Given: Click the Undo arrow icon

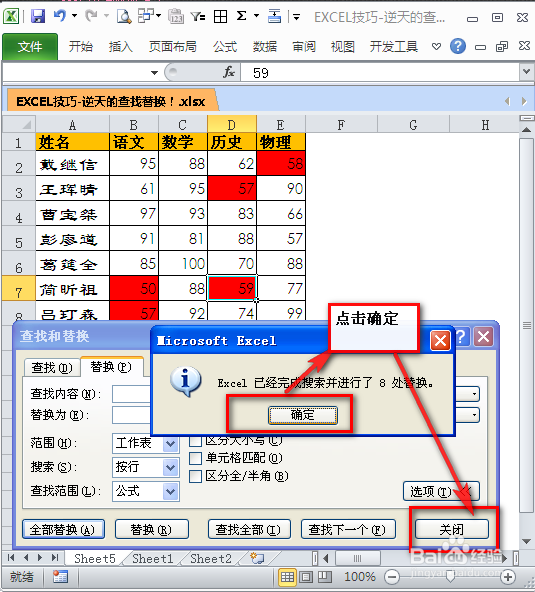Looking at the screenshot, I should coord(59,16).
